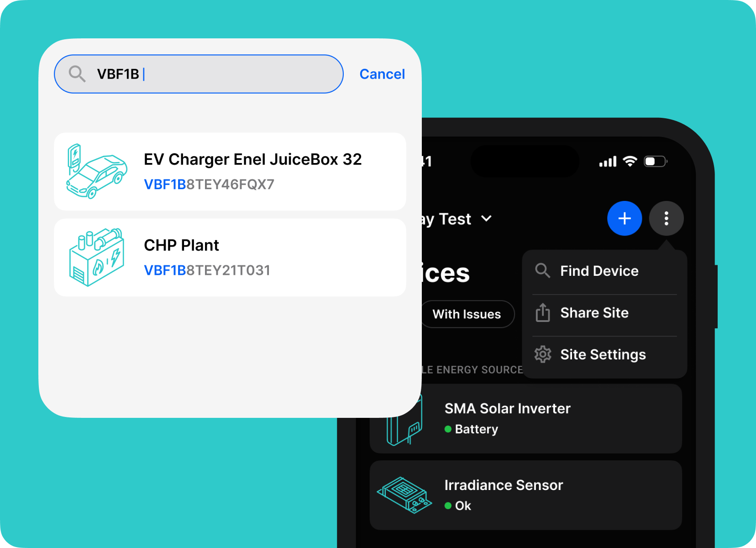Screen dimensions: 756x548
Task: Toggle the With Issues filter chip
Action: coord(467,314)
